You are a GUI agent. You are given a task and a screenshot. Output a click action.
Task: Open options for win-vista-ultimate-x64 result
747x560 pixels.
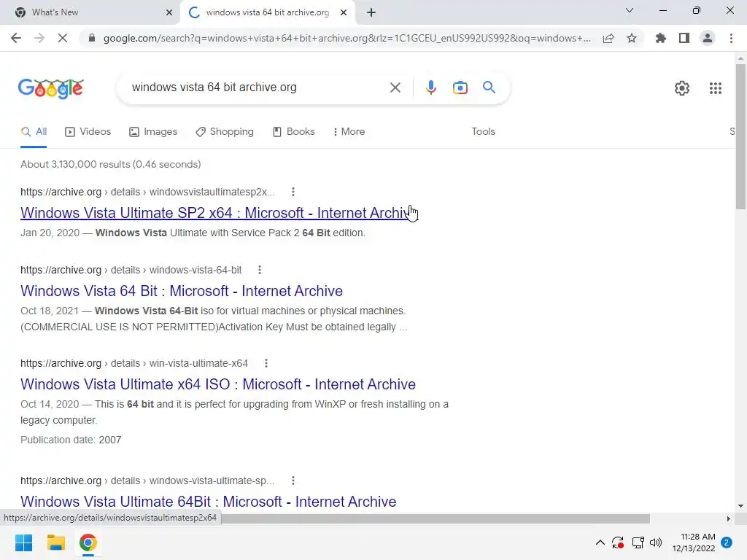[266, 363]
